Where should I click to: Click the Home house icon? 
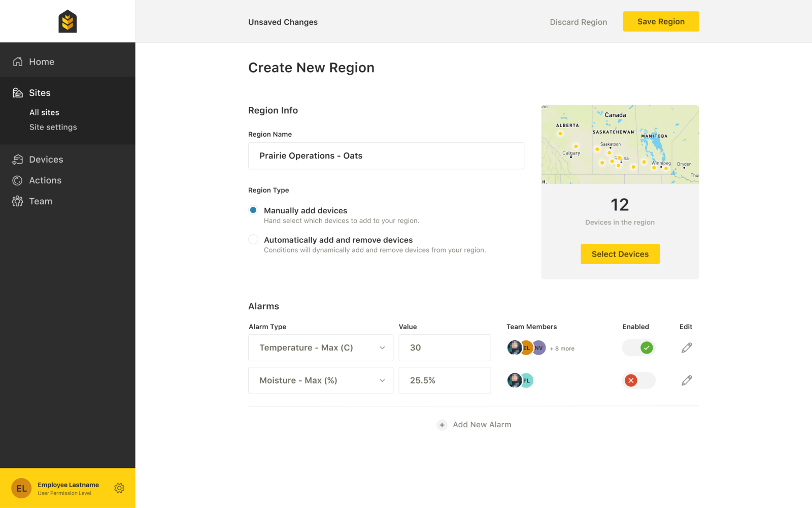(18, 61)
